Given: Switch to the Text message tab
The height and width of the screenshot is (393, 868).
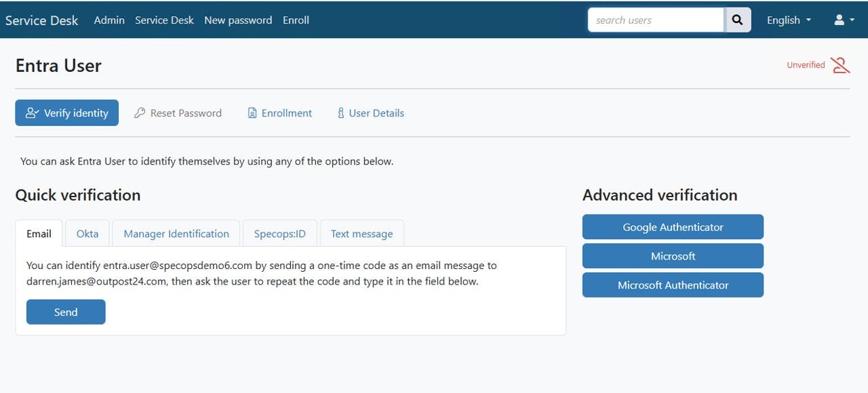Looking at the screenshot, I should click(361, 233).
